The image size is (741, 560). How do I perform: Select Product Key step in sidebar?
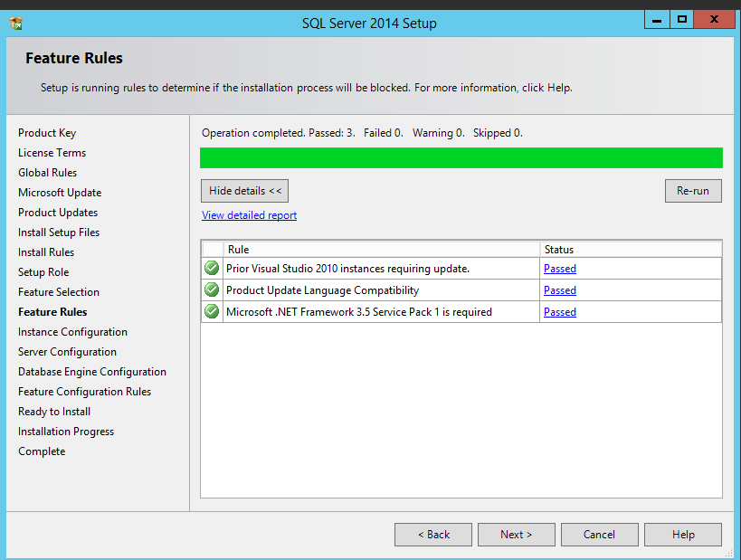[x=47, y=133]
